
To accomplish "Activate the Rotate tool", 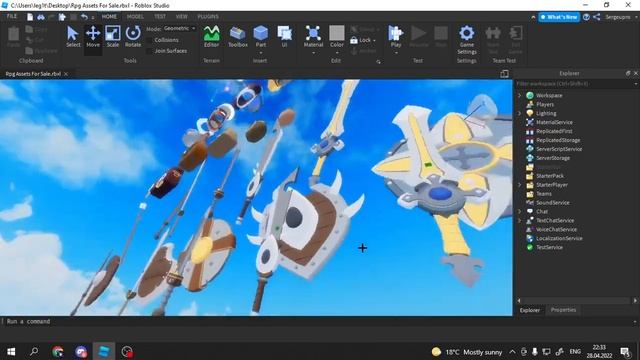I will [133, 37].
